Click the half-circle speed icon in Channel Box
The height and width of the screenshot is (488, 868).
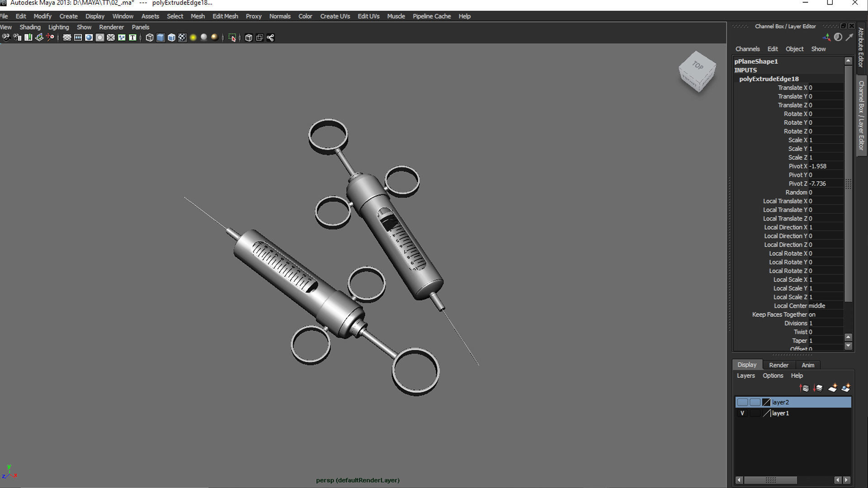pyautogui.click(x=838, y=38)
